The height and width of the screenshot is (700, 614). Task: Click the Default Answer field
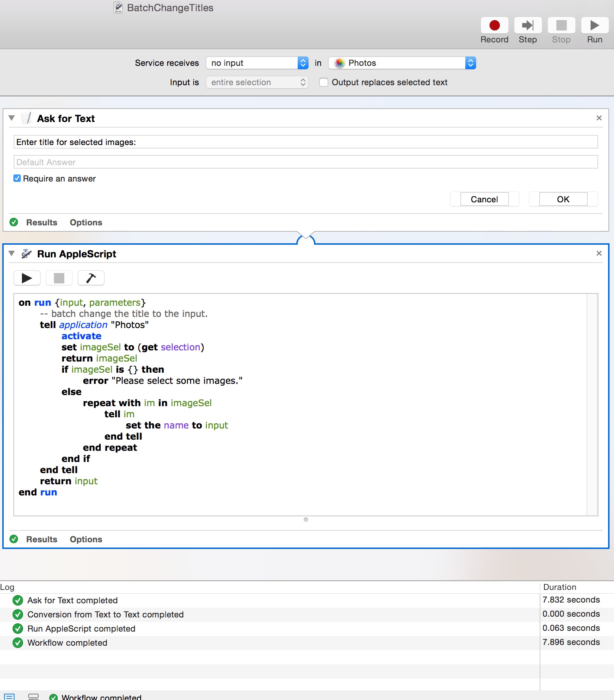click(x=306, y=162)
